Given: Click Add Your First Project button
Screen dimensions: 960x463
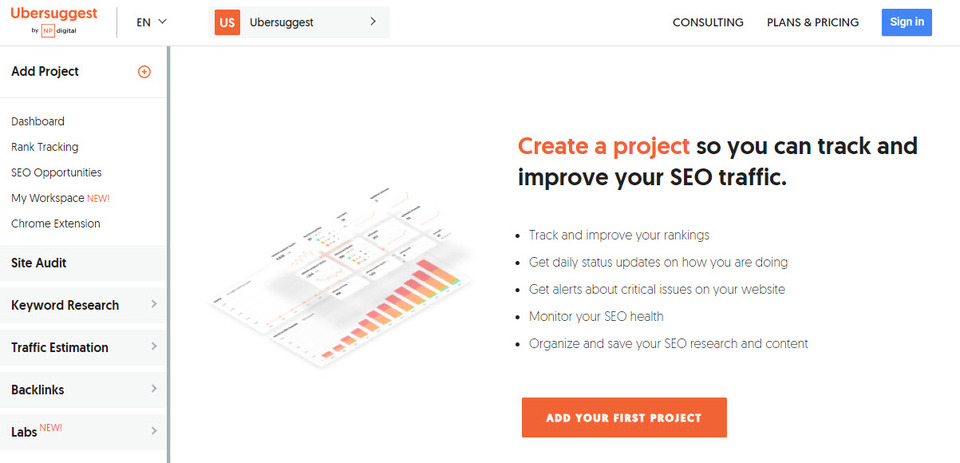Looking at the screenshot, I should pyautogui.click(x=624, y=417).
